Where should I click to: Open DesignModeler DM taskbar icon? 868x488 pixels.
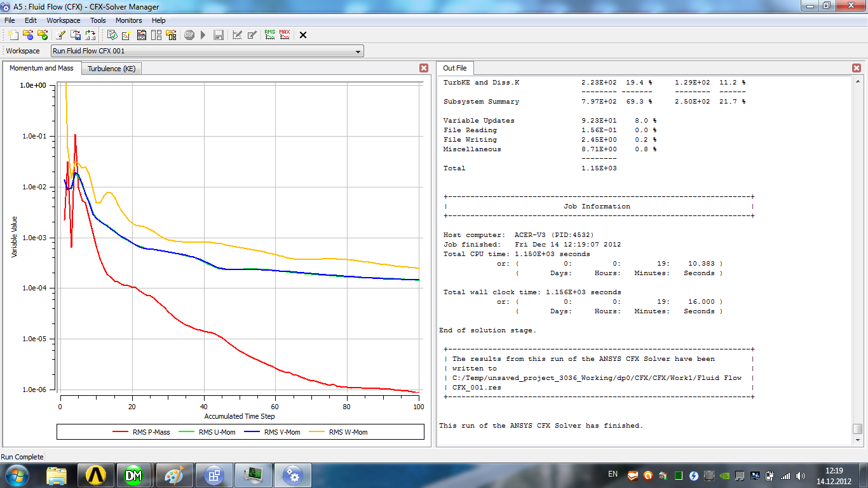pos(133,475)
